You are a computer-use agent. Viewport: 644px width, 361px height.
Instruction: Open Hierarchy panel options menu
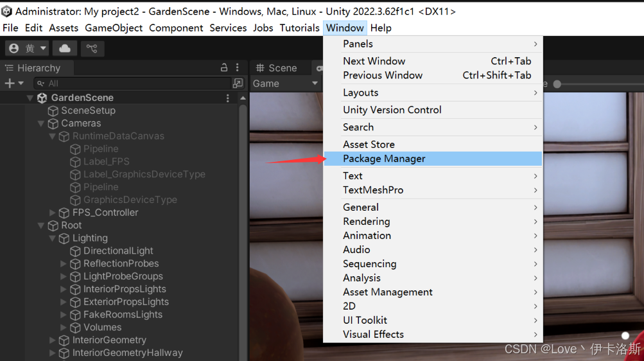pyautogui.click(x=238, y=67)
